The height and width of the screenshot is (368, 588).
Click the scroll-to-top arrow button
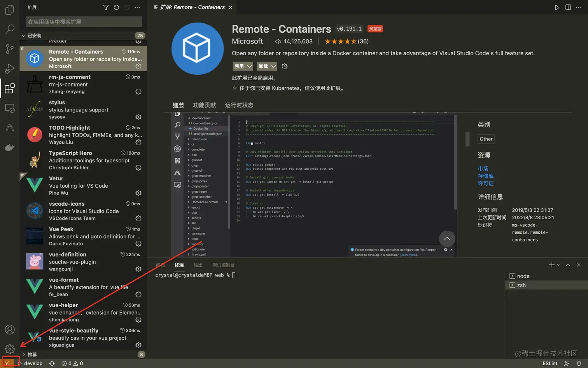click(447, 239)
